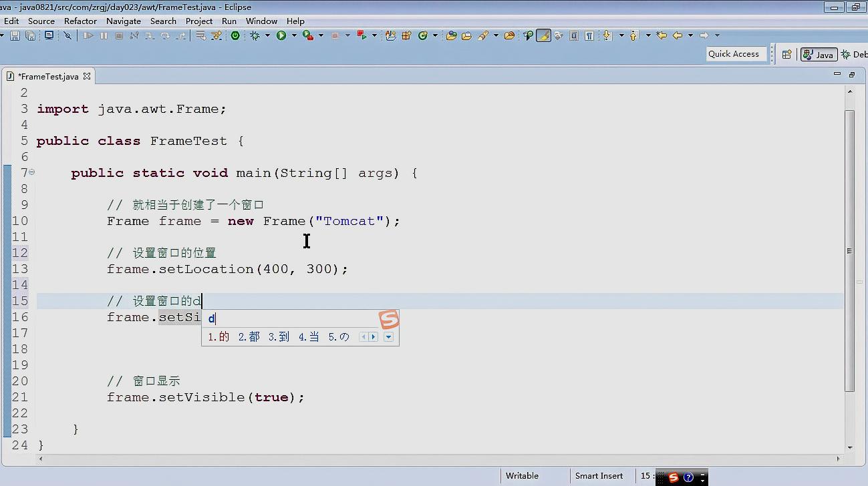Open the Refactor menu

click(80, 21)
